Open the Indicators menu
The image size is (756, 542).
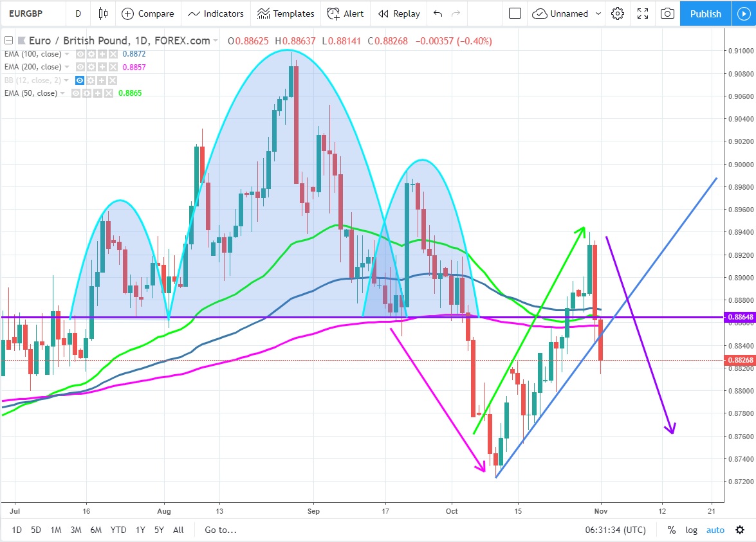tap(216, 14)
